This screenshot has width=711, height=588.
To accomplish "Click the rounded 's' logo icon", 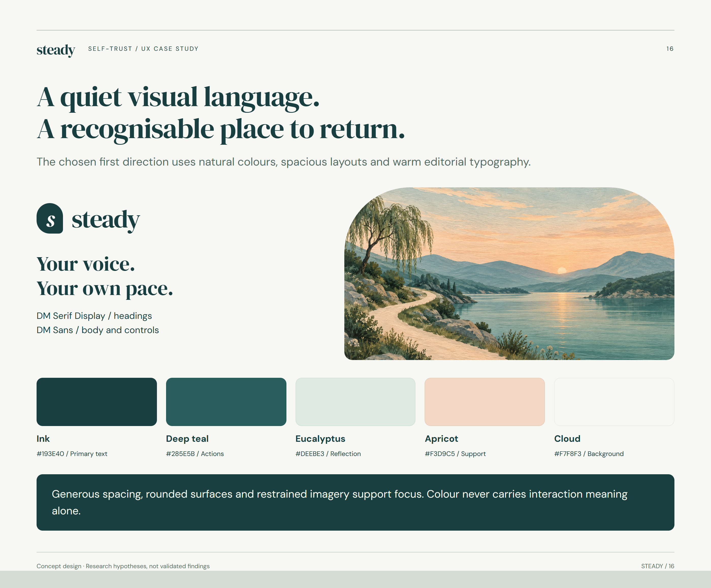I will tap(50, 218).
